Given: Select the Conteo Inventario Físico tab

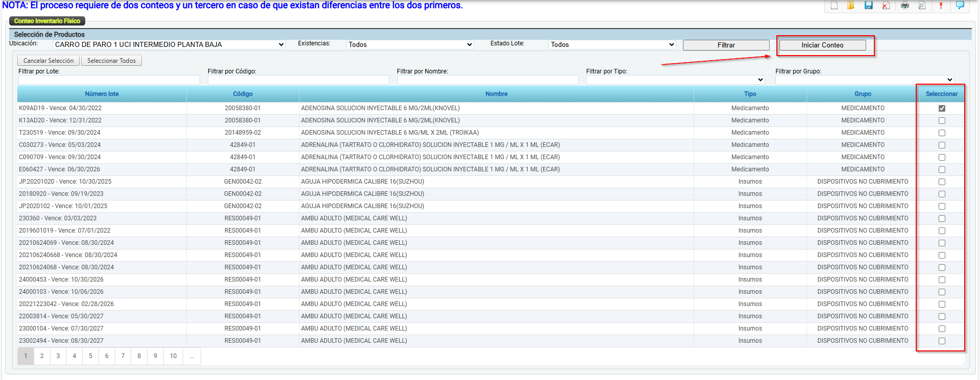Looking at the screenshot, I should [x=47, y=21].
